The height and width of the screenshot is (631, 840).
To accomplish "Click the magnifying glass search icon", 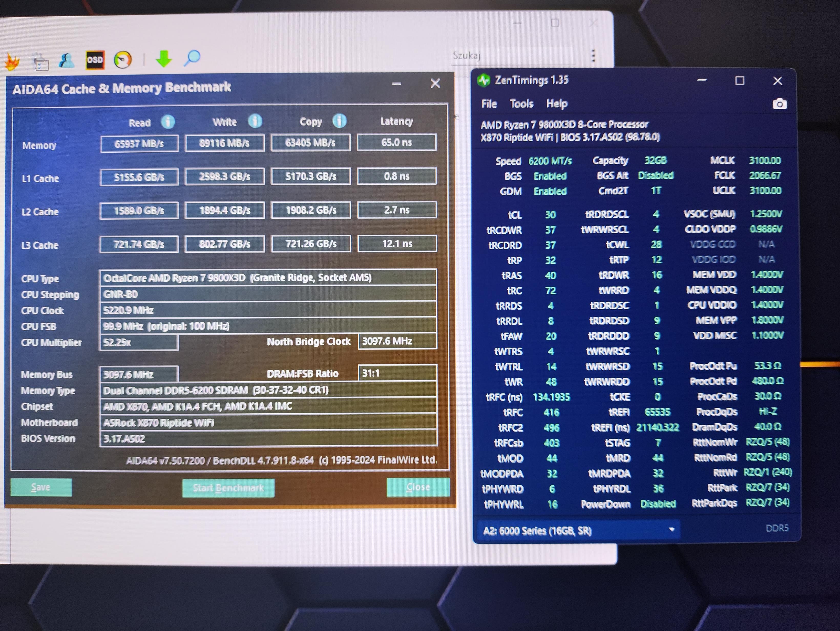I will [193, 58].
